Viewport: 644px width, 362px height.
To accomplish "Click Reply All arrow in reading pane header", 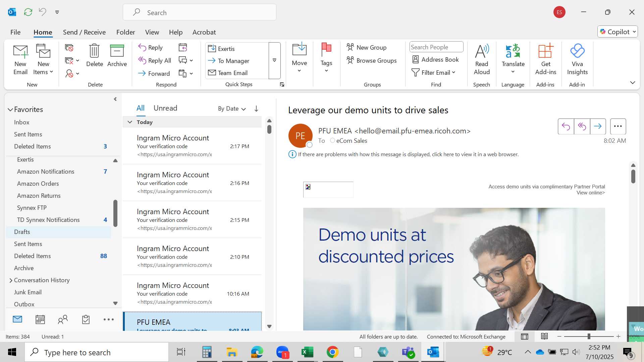I will coord(582,126).
